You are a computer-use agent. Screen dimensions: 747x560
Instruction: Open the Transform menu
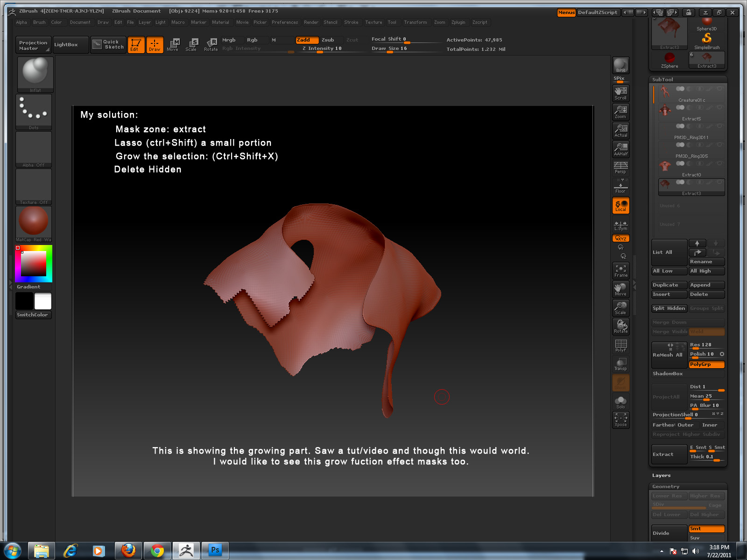coord(416,22)
